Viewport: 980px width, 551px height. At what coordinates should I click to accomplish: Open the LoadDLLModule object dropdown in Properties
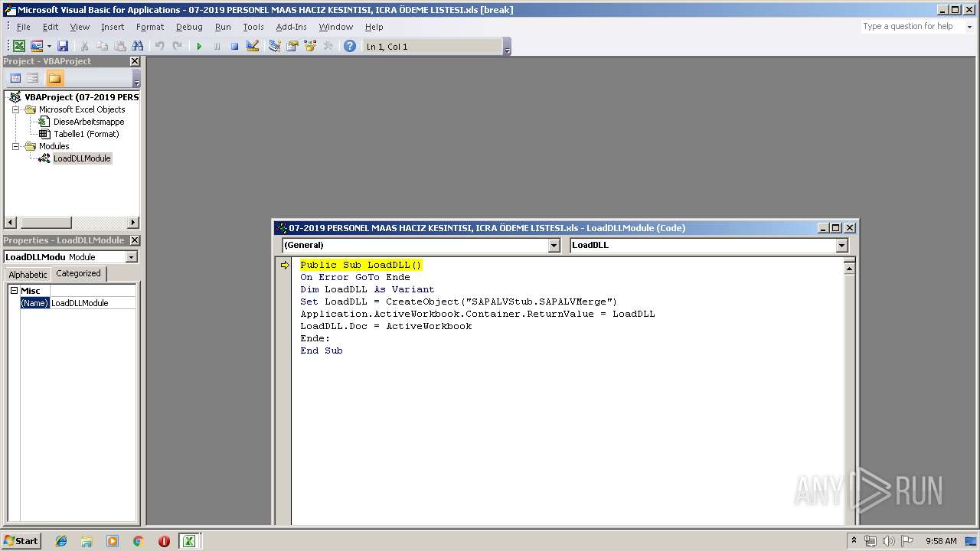point(131,257)
